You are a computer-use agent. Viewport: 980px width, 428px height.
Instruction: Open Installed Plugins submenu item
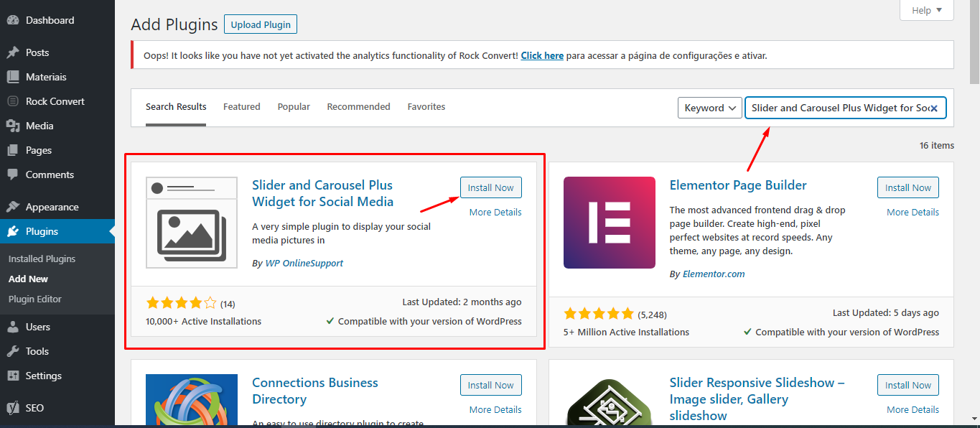coord(42,259)
